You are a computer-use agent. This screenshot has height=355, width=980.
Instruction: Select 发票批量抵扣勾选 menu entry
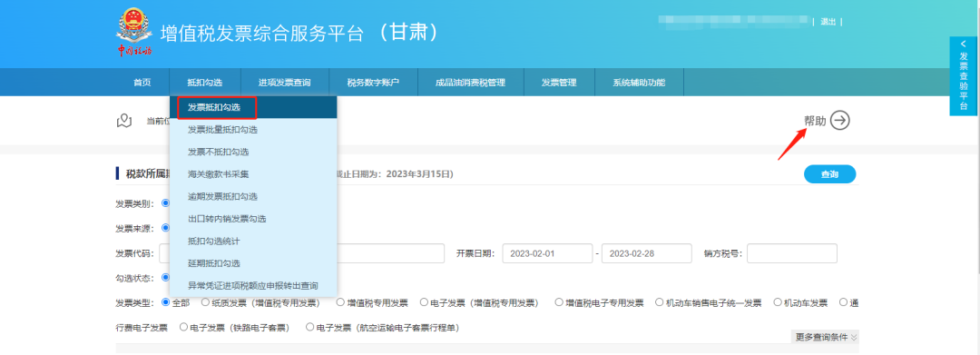click(x=253, y=130)
